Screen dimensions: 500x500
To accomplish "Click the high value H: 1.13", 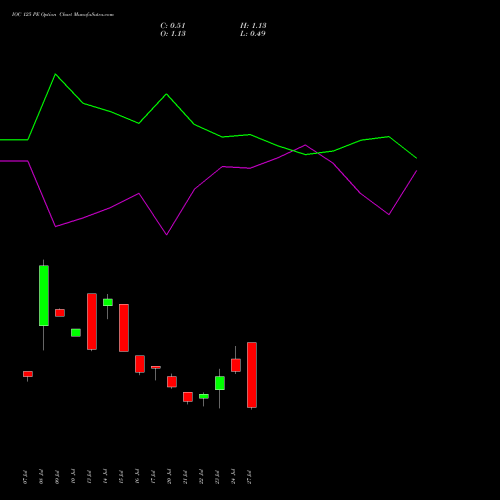I will (253, 26).
